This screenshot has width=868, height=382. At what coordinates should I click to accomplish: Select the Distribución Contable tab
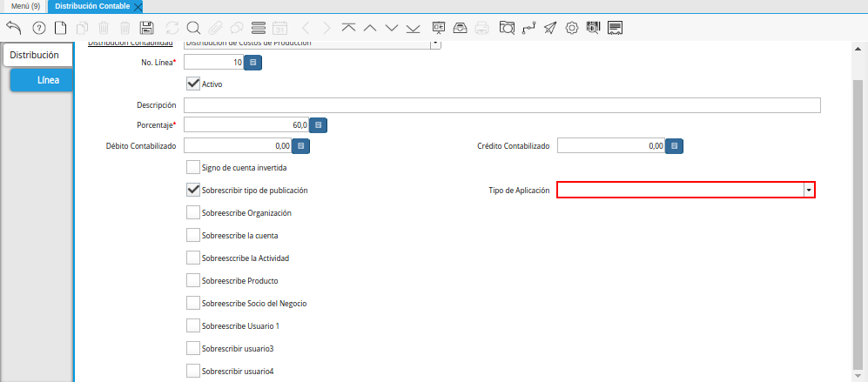point(92,6)
